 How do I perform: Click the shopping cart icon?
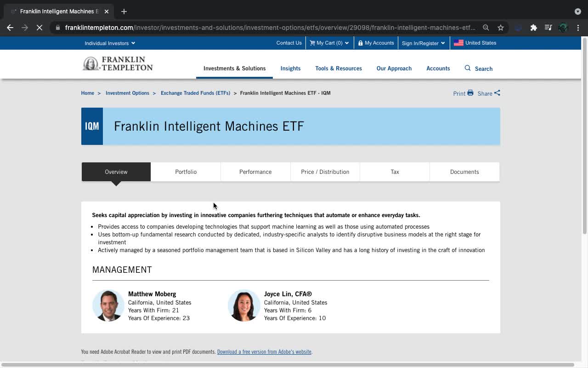coord(312,43)
